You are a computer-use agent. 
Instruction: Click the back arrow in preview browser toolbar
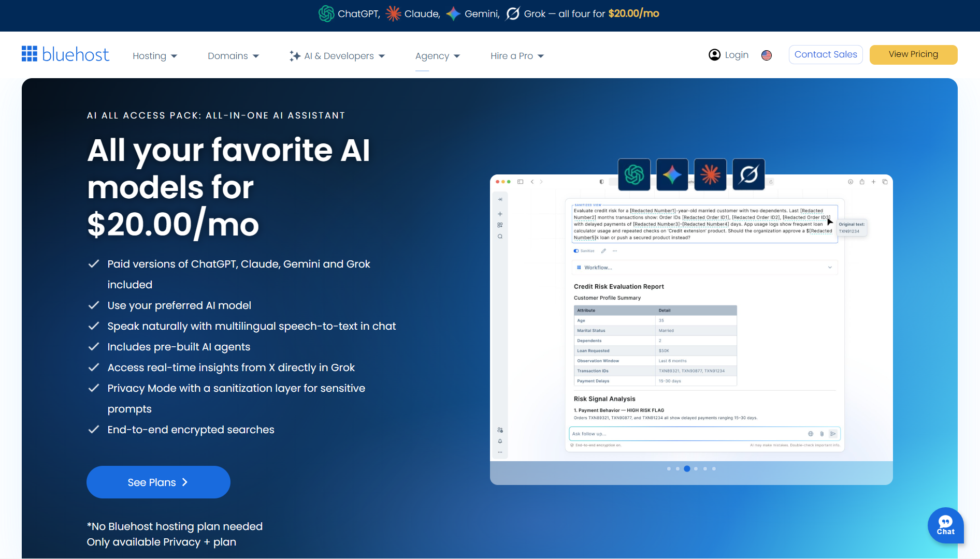532,182
